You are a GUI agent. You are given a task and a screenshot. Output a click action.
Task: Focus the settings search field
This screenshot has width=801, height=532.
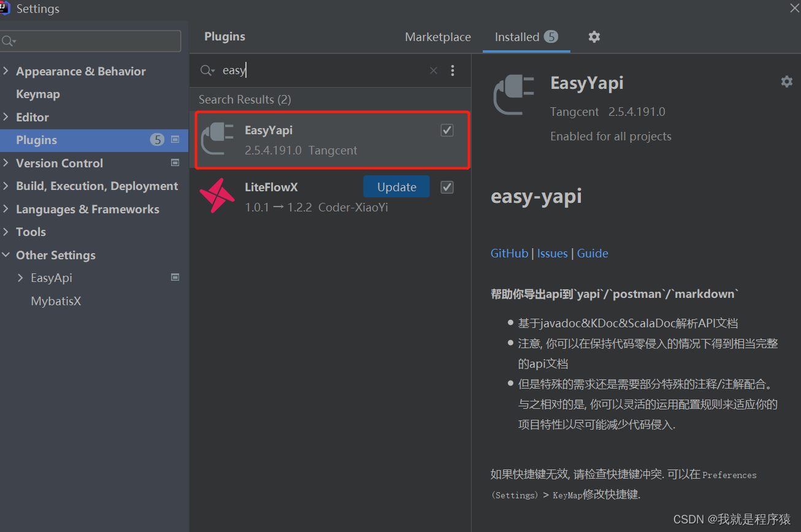(91, 41)
